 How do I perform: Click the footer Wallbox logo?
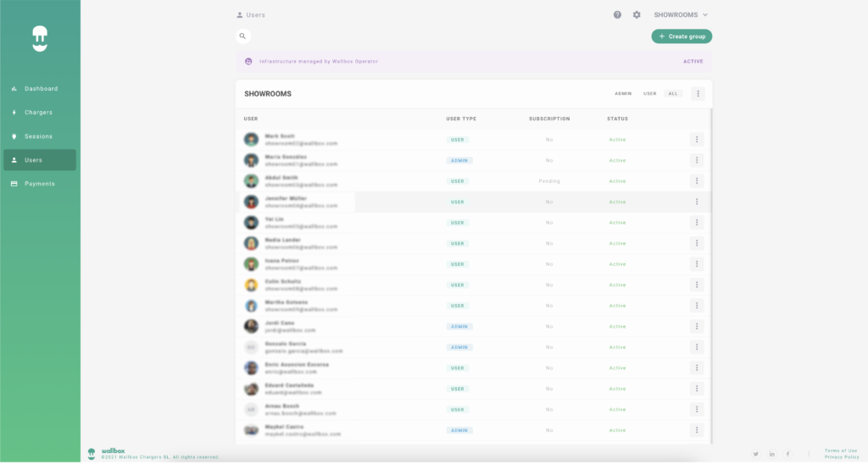[92, 454]
